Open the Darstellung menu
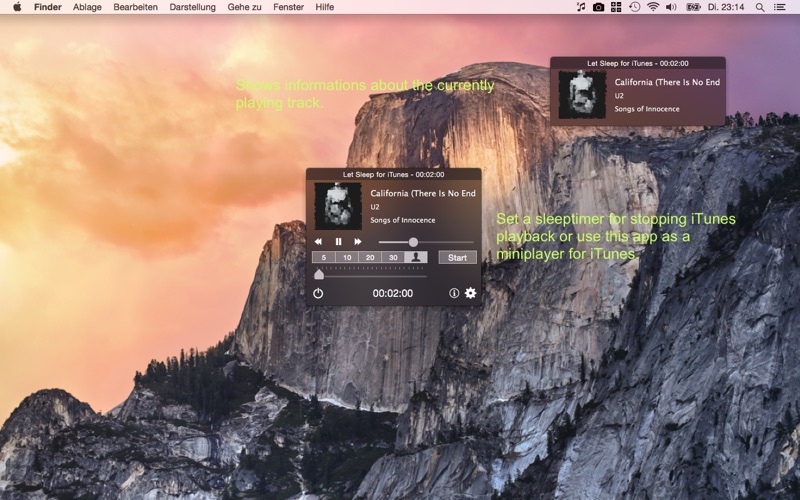The width and height of the screenshot is (800, 500). point(192,7)
